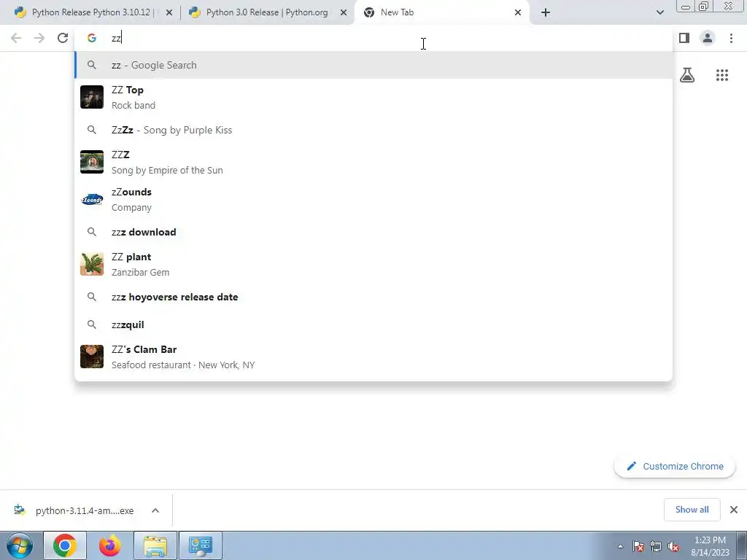Select ZZZ Song by Empire of the Sun
747x560 pixels.
tap(373, 162)
